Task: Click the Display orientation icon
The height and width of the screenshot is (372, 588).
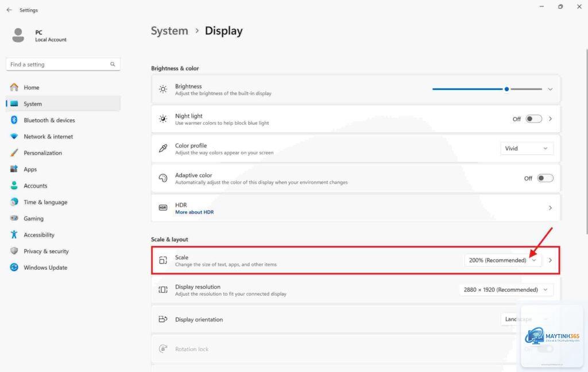Action: pos(163,319)
